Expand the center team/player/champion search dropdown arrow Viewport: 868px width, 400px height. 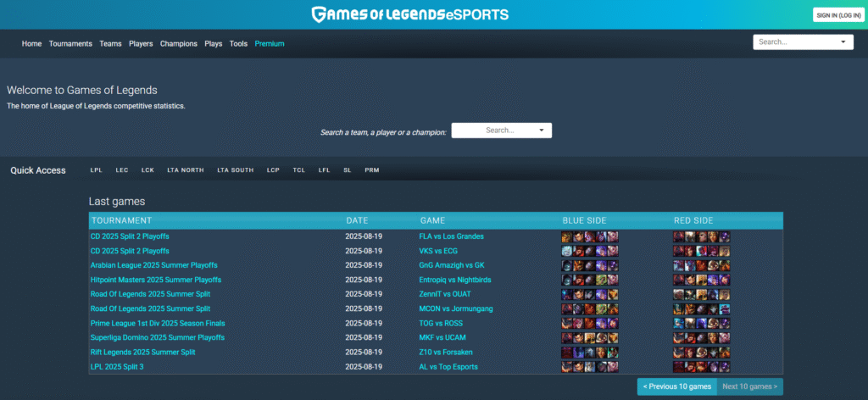point(542,131)
